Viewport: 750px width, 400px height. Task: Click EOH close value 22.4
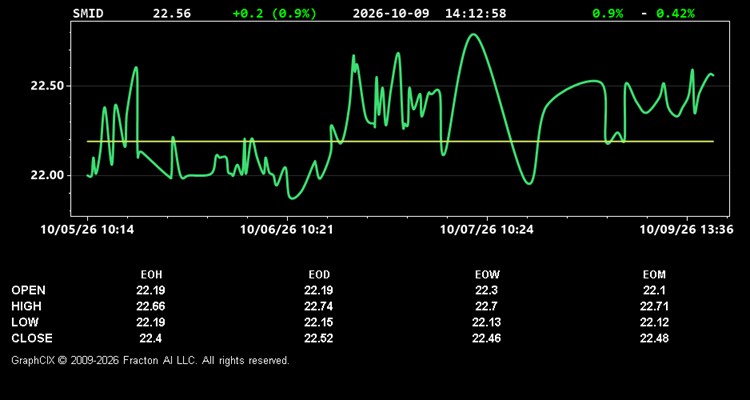pyautogui.click(x=151, y=338)
